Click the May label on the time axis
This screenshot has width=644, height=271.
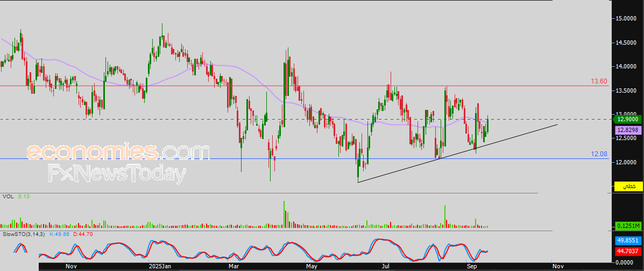[312, 266]
